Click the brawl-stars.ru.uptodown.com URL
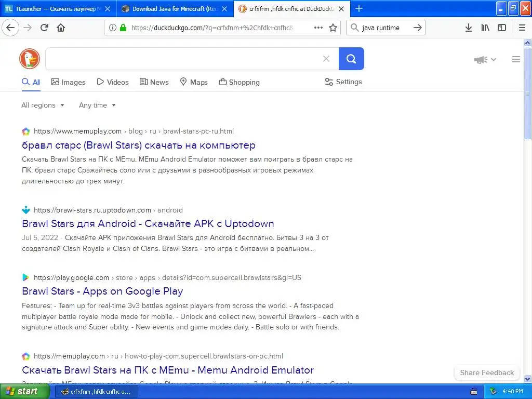 (108, 210)
